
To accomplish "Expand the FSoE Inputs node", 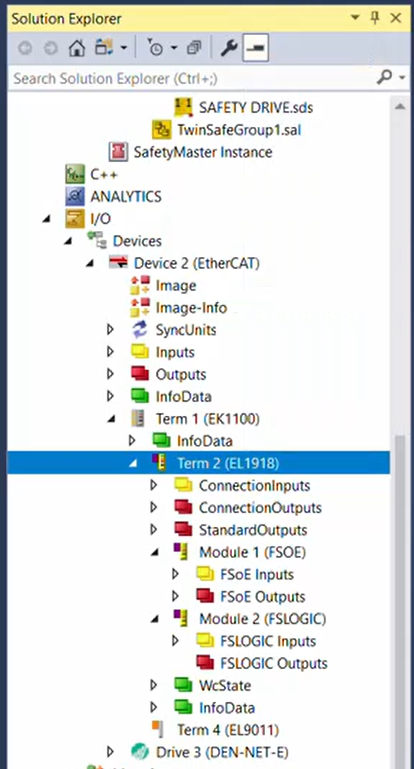I will coord(175,574).
